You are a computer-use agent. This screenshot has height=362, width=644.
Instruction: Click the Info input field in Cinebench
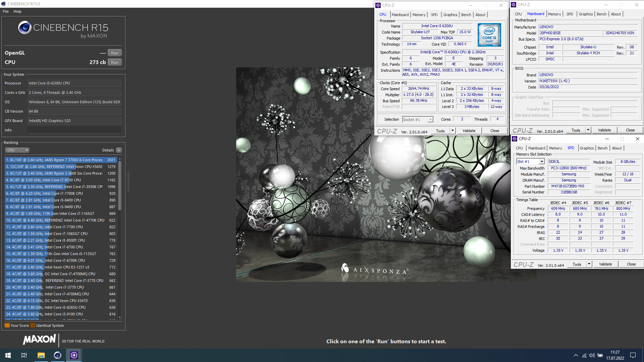click(74, 130)
